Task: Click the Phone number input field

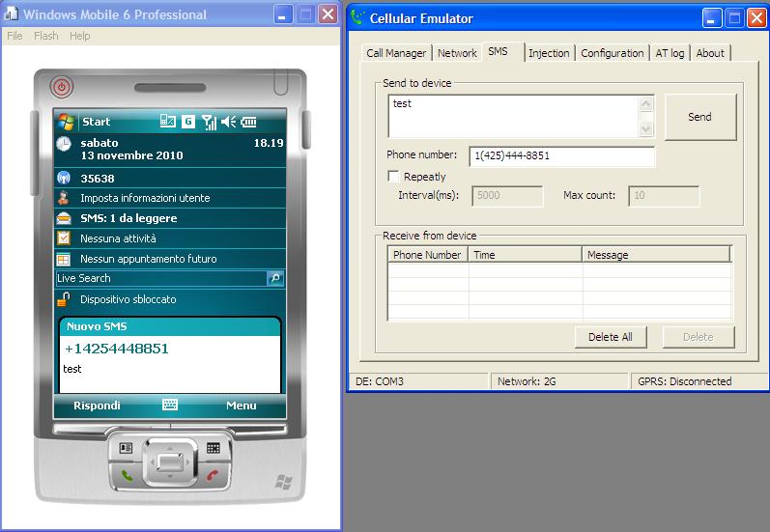Action: pyautogui.click(x=561, y=156)
